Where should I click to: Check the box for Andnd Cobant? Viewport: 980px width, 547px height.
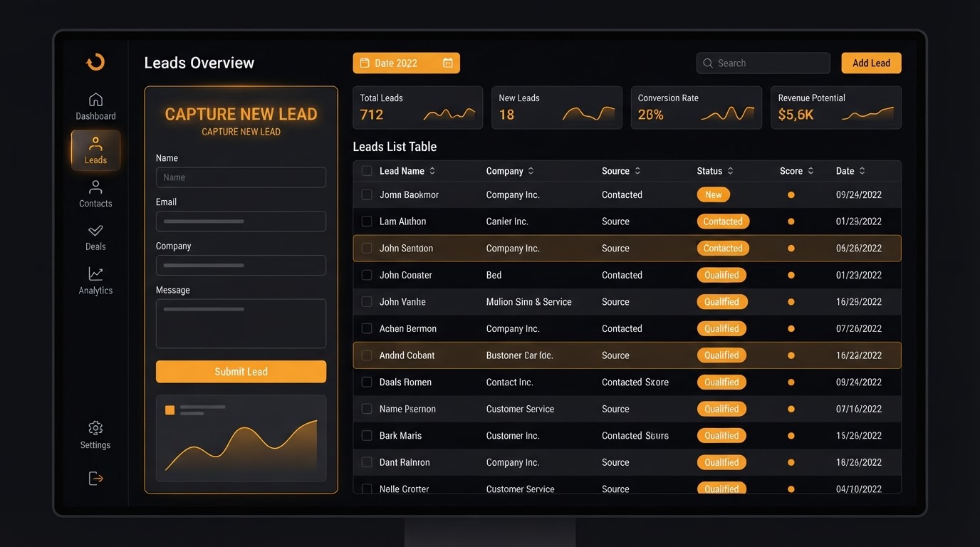(x=367, y=355)
